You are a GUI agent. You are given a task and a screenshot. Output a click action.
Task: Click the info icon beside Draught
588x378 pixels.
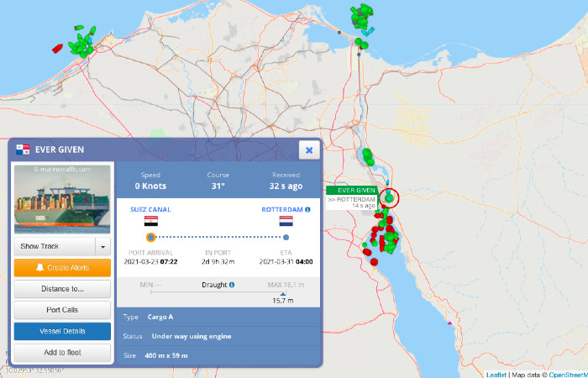(x=232, y=285)
